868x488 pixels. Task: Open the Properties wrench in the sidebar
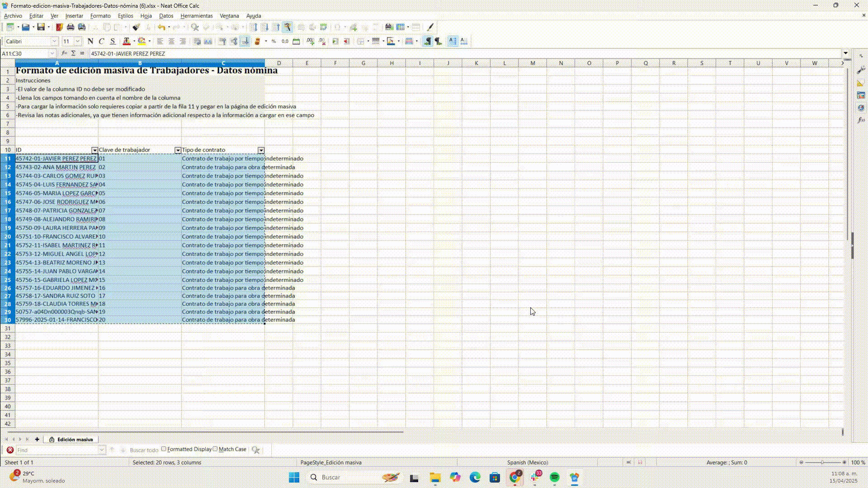(861, 70)
